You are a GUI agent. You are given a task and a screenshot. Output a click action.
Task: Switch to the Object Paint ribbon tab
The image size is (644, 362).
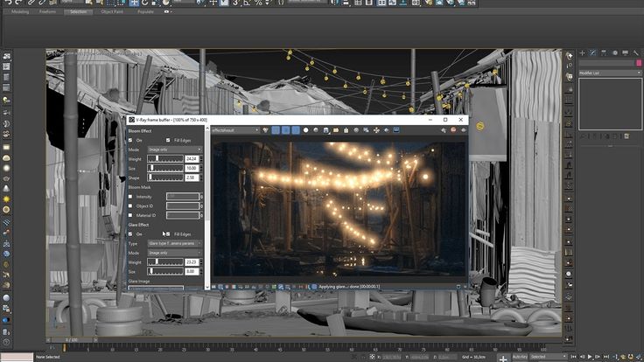112,12
